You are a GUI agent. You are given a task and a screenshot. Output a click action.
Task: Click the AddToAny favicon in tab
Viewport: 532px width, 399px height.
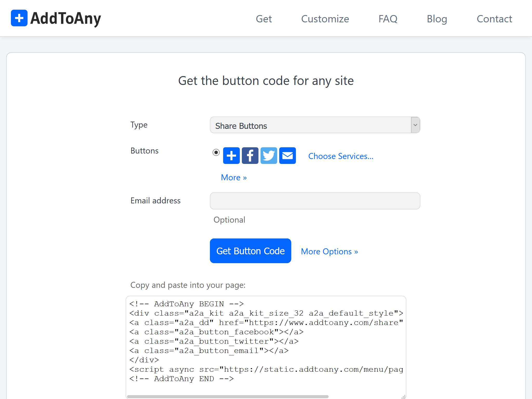click(x=19, y=18)
